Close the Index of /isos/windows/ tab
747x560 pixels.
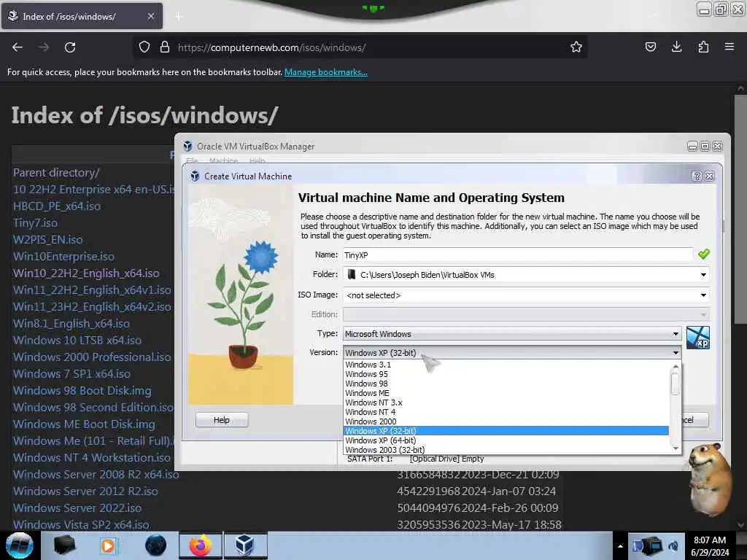pyautogui.click(x=150, y=16)
